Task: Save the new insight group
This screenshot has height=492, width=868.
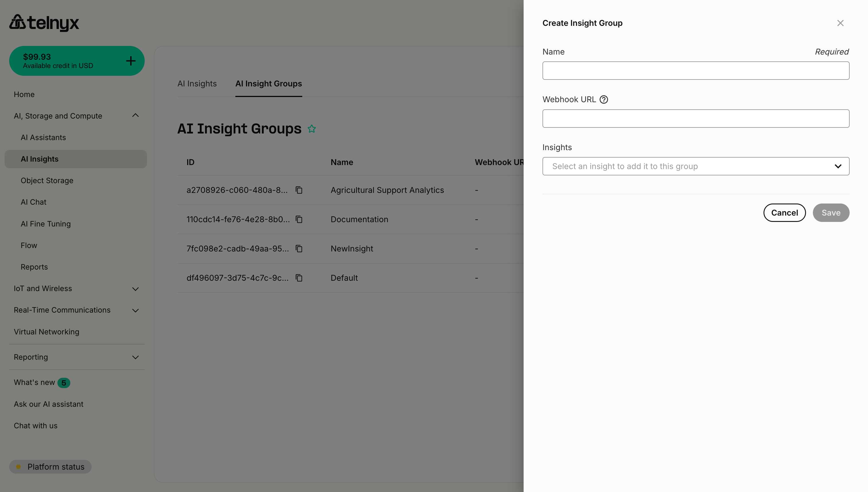Action: click(831, 212)
